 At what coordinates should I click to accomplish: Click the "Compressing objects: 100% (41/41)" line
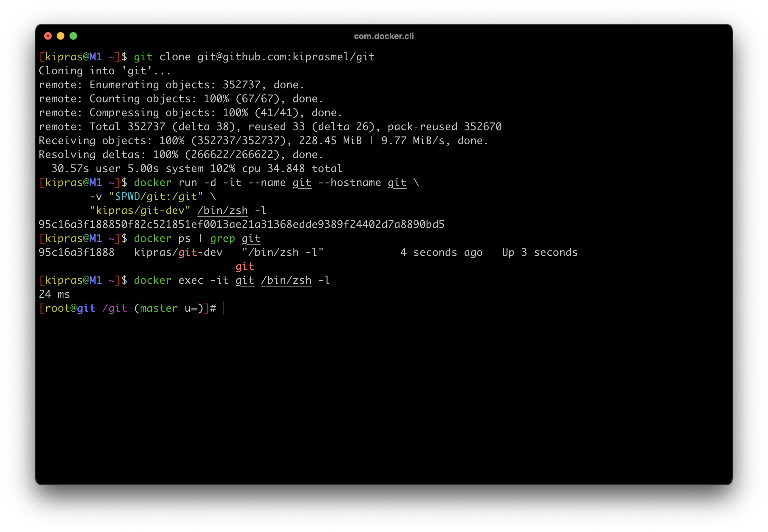coord(191,113)
